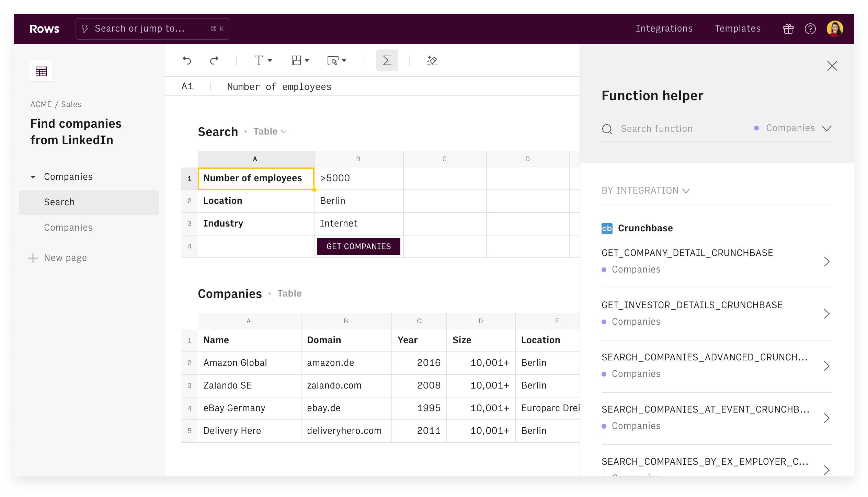Click the plus icon beside New page

click(33, 258)
